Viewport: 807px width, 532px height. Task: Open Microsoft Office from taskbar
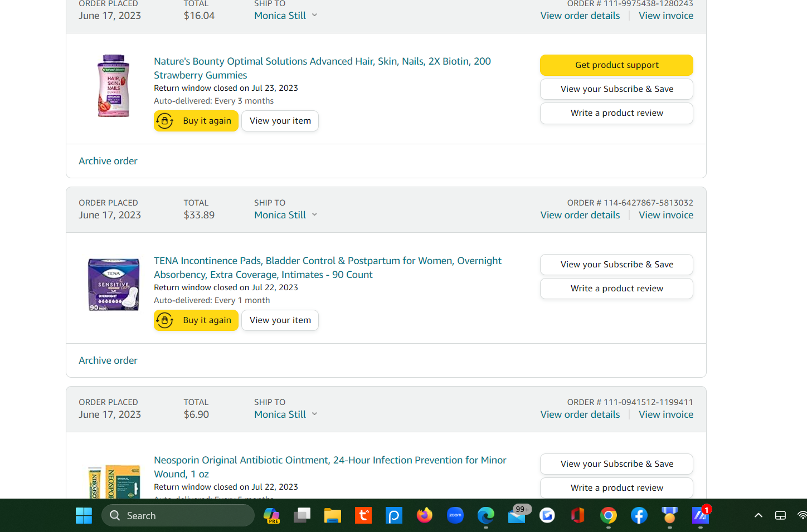[578, 516]
